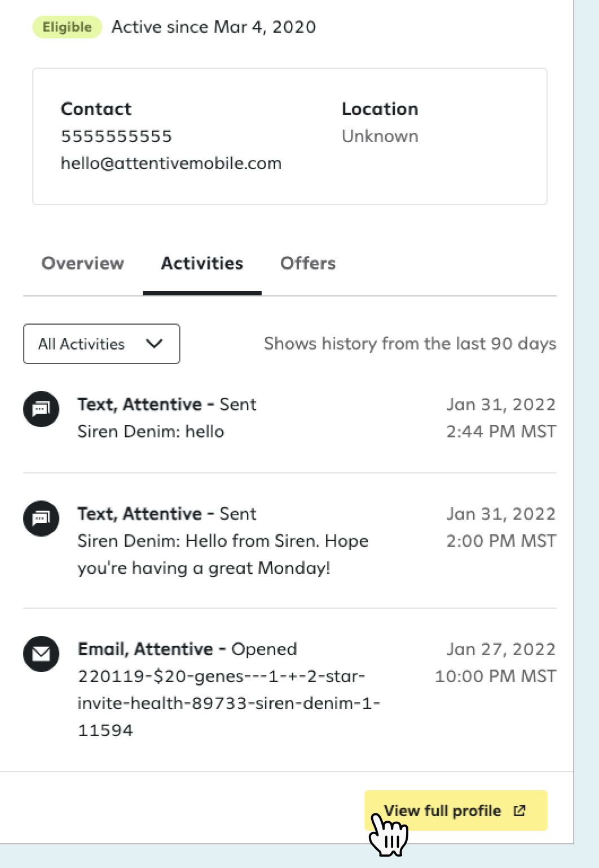599x868 pixels.
Task: Click the hello@attentivemobile.com email address
Action: click(171, 163)
